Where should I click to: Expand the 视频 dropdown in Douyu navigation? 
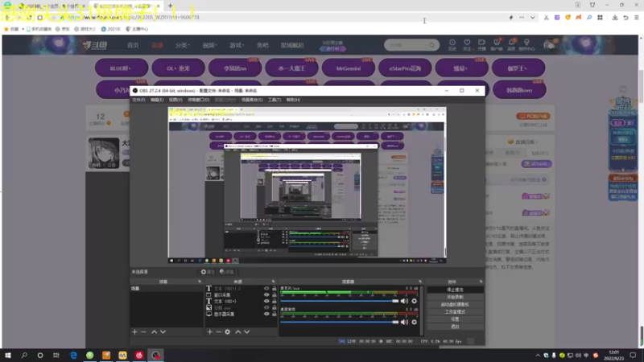209,45
